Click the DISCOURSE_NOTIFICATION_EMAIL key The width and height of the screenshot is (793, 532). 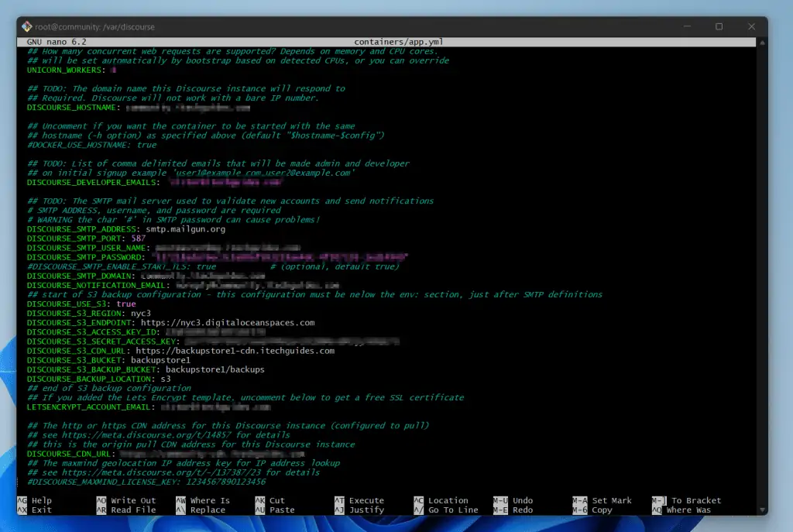click(x=96, y=286)
